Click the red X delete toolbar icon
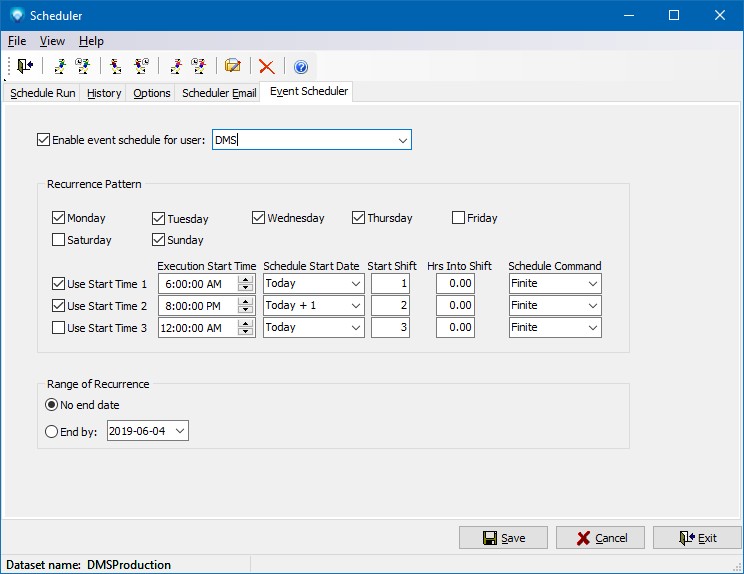744x574 pixels. [266, 66]
